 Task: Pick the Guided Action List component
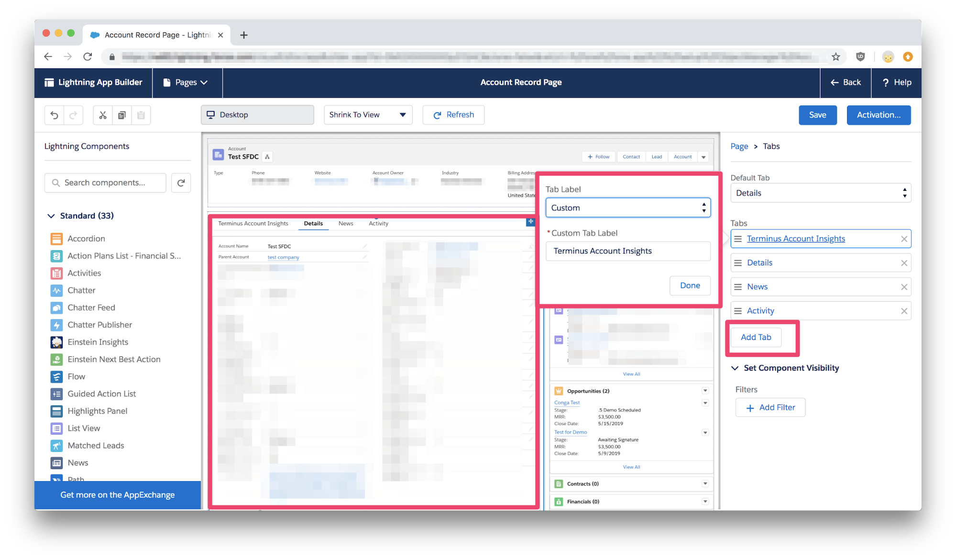tap(93, 394)
